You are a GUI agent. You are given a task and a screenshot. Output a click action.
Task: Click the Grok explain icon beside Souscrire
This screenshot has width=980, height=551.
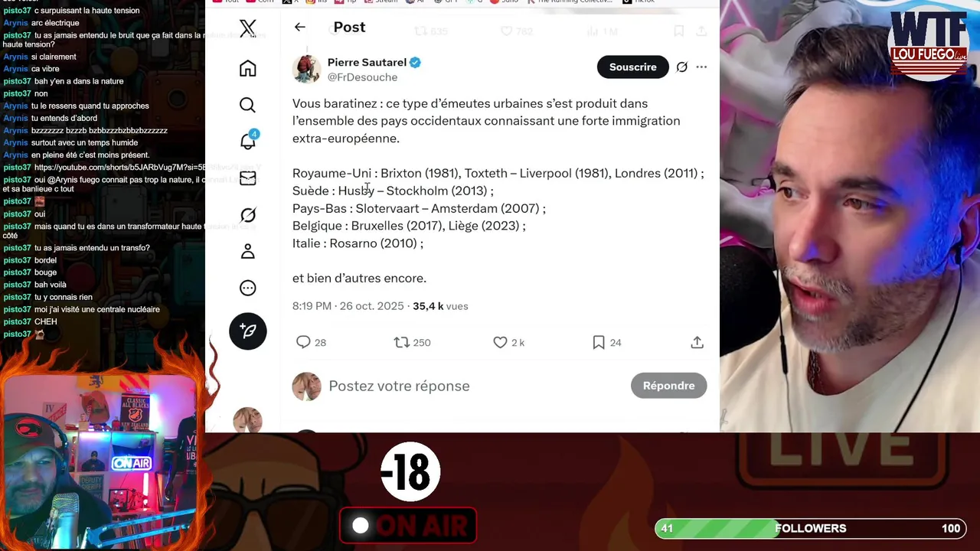point(681,67)
